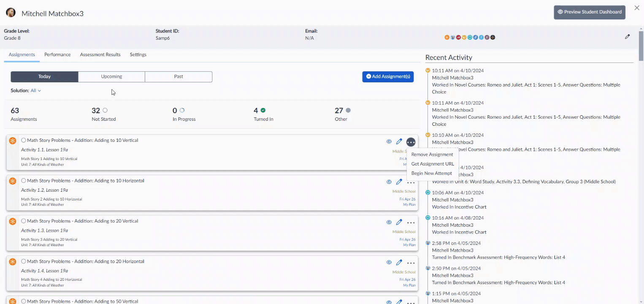Edit the Adding to 20 Vertical assignment
Image resolution: width=644 pixels, height=304 pixels.
[399, 222]
